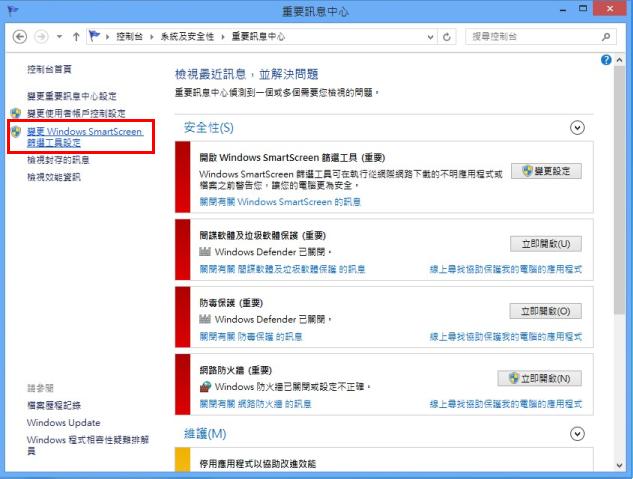Click the window title bar flag icon

click(x=13, y=10)
